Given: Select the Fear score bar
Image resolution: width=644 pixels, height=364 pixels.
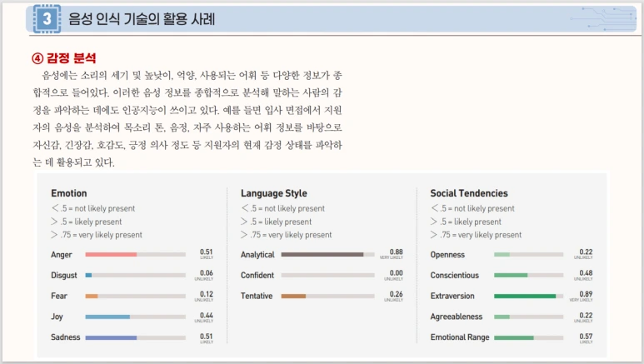Looking at the screenshot, I should [x=136, y=296].
